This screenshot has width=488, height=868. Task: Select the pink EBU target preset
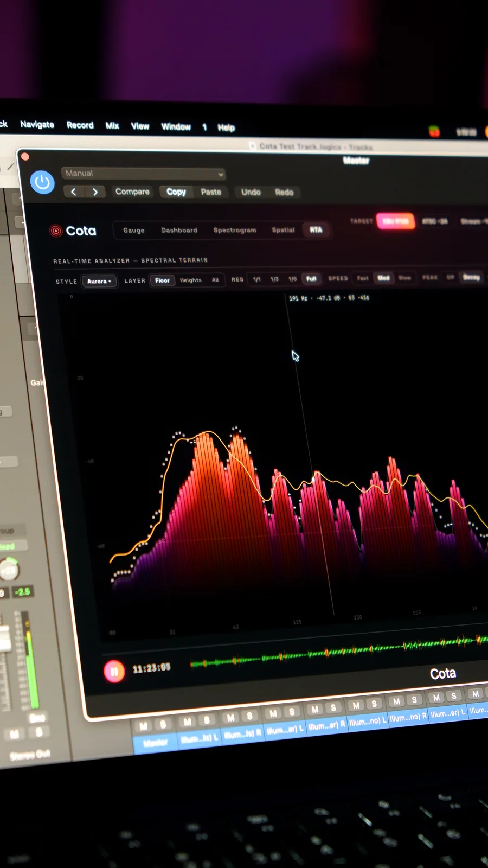[x=396, y=221]
